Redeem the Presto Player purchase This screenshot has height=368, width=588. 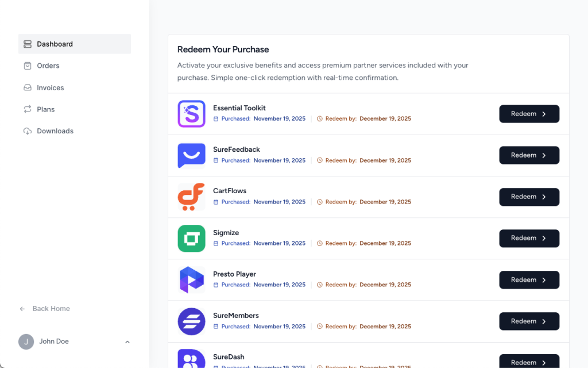[529, 280]
